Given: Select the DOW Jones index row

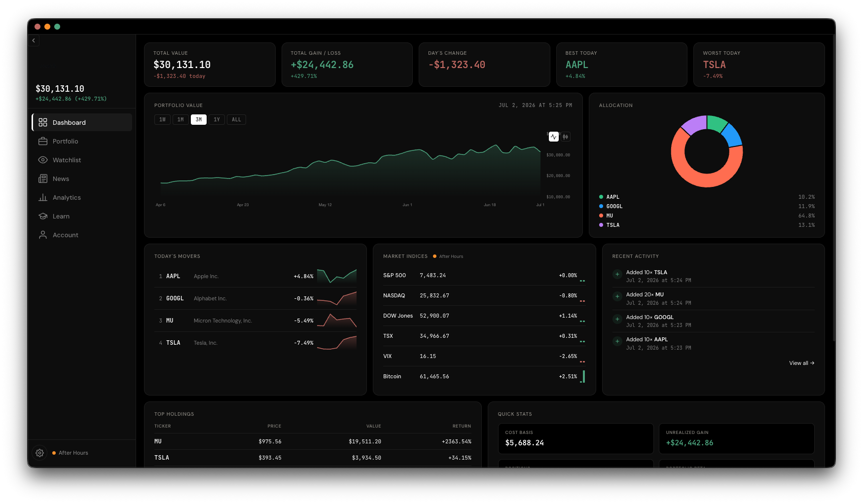Looking at the screenshot, I should (484, 316).
